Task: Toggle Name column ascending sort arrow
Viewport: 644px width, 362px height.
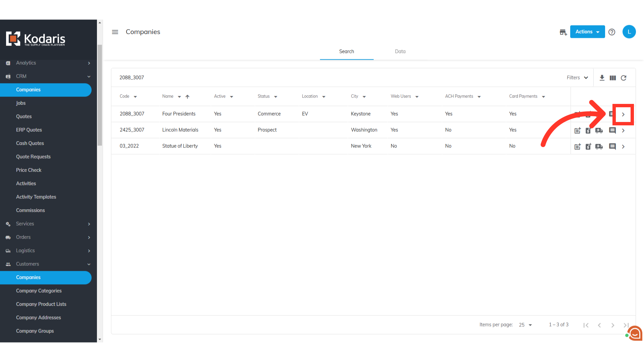Action: pos(187,97)
